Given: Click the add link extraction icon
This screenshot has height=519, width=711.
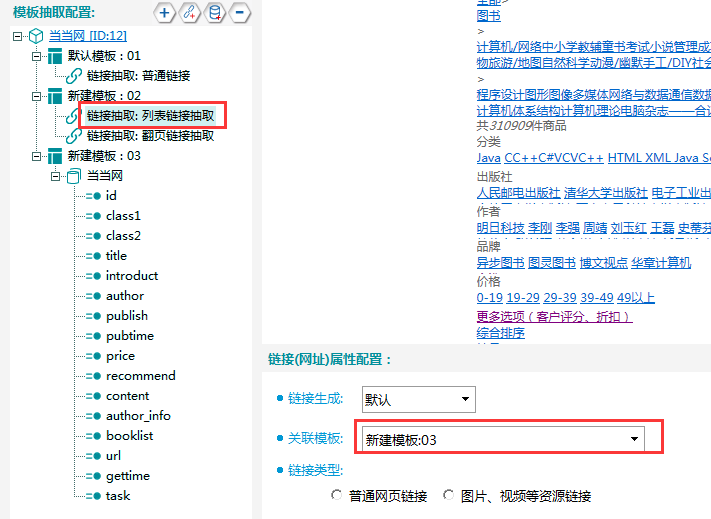Looking at the screenshot, I should [190, 13].
